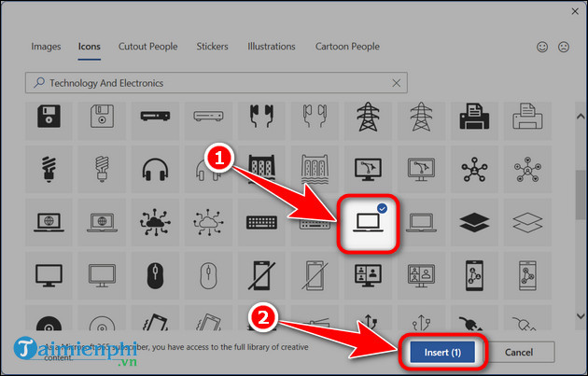Select the filled keyboard icon
Screen dimensions: 588x376
[260, 222]
